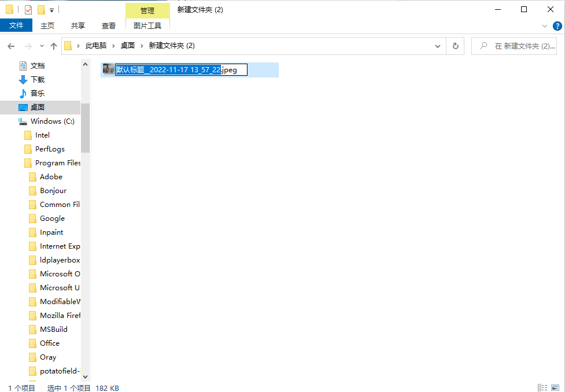This screenshot has width=565, height=392.
Task: Click the magnifier search icon
Action: [483, 46]
